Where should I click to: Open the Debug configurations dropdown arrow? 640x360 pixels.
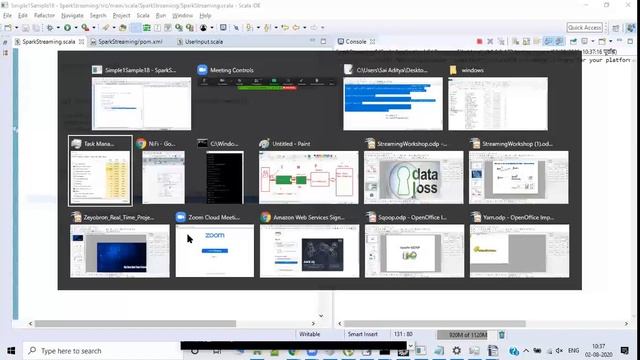58,28
